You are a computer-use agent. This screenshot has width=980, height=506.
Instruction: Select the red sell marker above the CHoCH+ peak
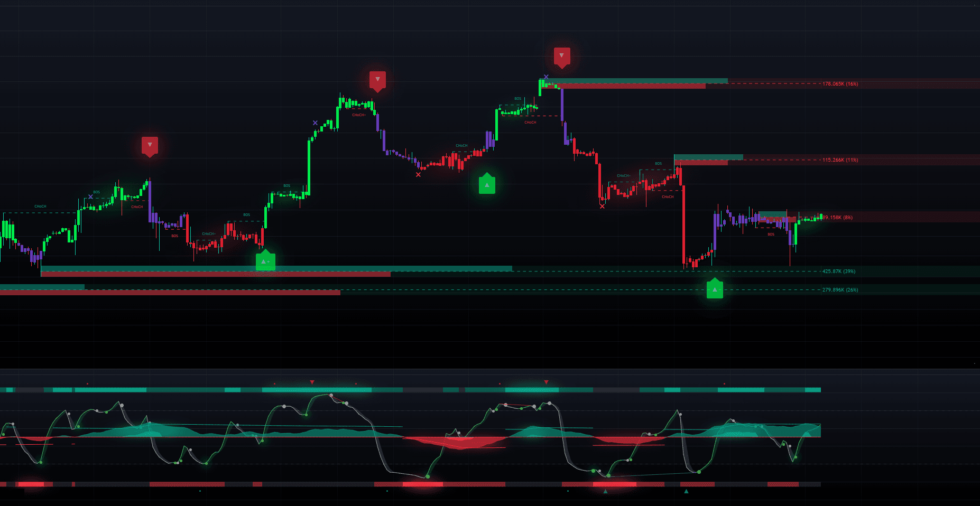coord(377,81)
